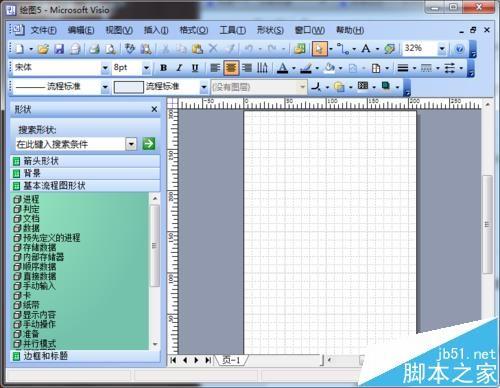The height and width of the screenshot is (388, 500).
Task: Click the Format Painter brush icon
Action: (x=230, y=49)
